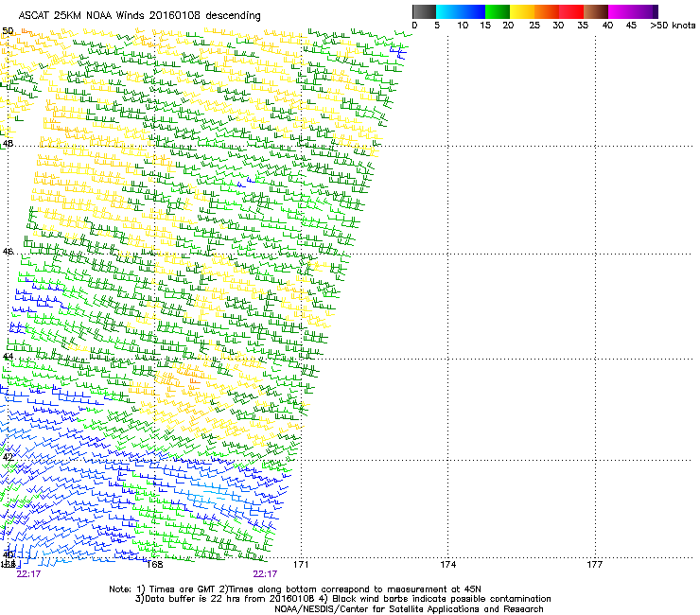Click the gray 0-5 knots legend swatch
Screen dimensions: 700x615
[x=424, y=11]
